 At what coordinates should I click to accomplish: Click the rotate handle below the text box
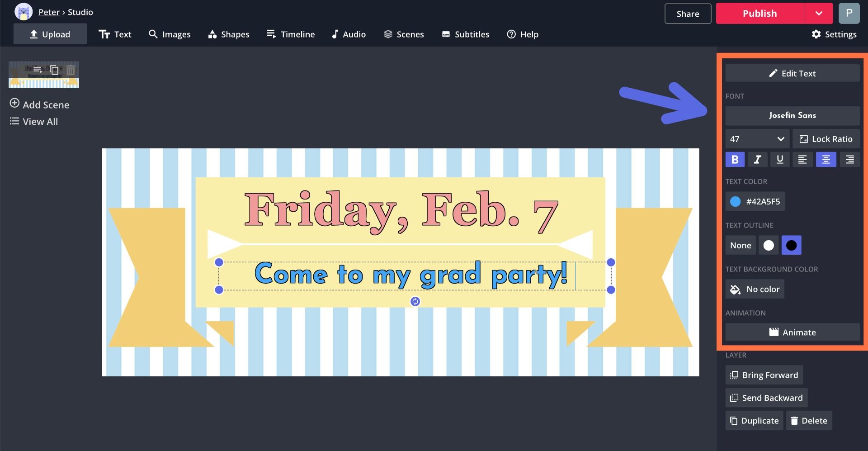[415, 301]
